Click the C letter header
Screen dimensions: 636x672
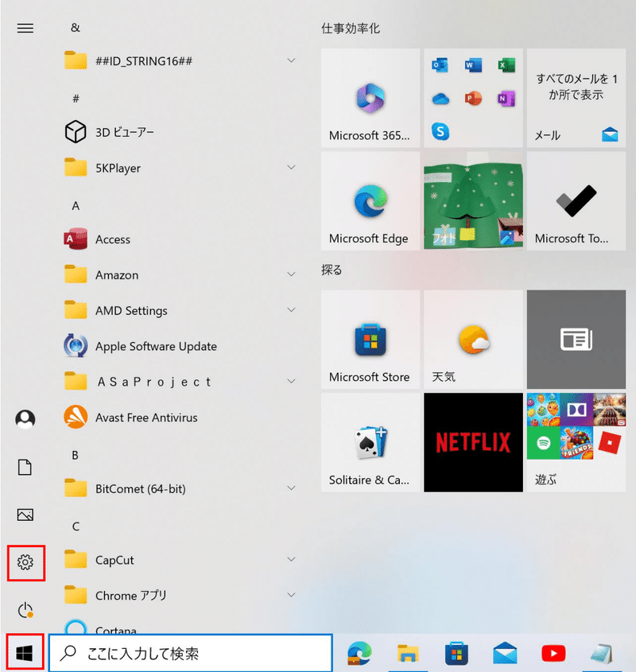pyautogui.click(x=76, y=526)
